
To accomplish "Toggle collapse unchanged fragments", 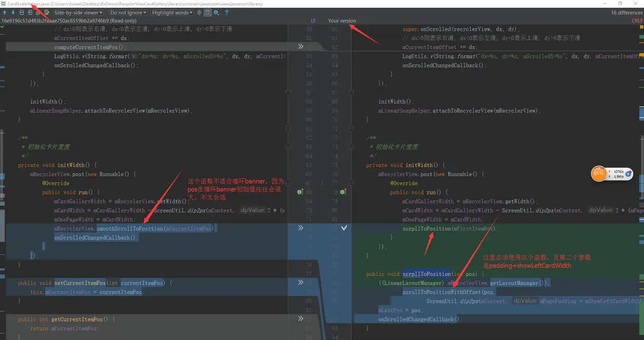I will tap(199, 12).
